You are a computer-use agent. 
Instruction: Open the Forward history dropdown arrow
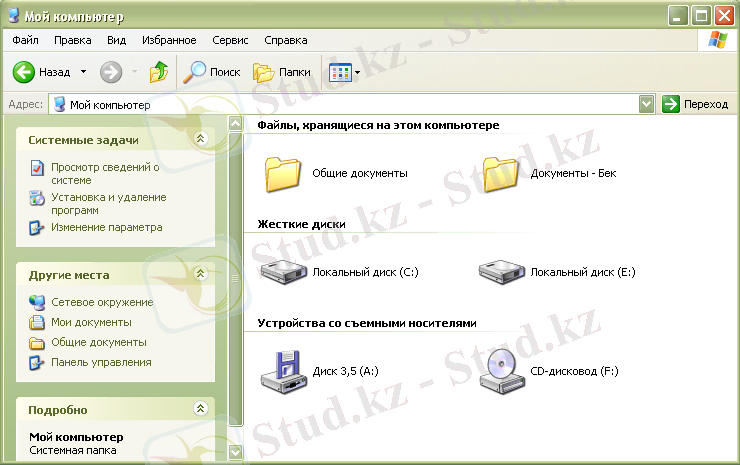coord(135,72)
